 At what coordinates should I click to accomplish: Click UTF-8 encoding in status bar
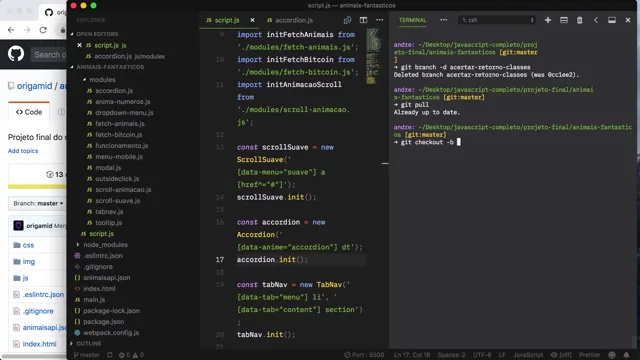482,355
